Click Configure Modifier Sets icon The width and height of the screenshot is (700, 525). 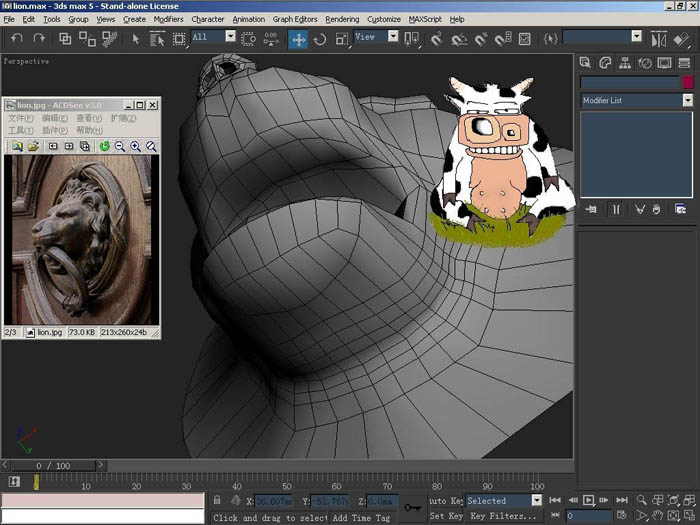coord(680,209)
